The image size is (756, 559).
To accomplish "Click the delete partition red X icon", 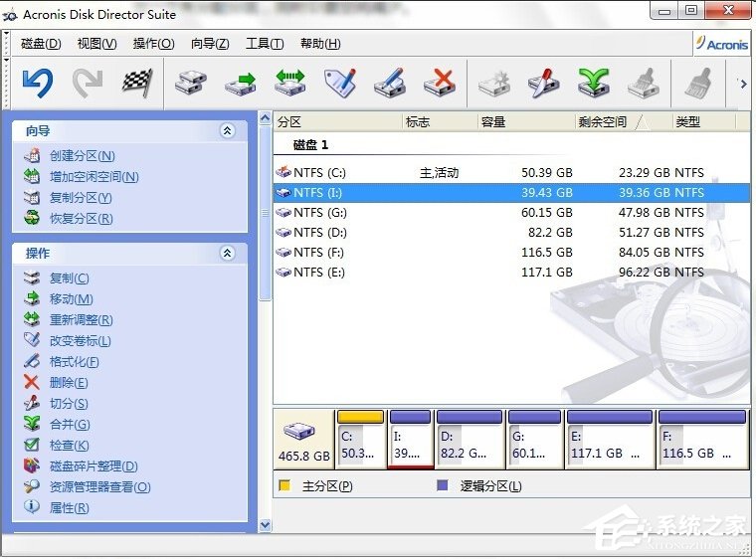I will tap(439, 83).
